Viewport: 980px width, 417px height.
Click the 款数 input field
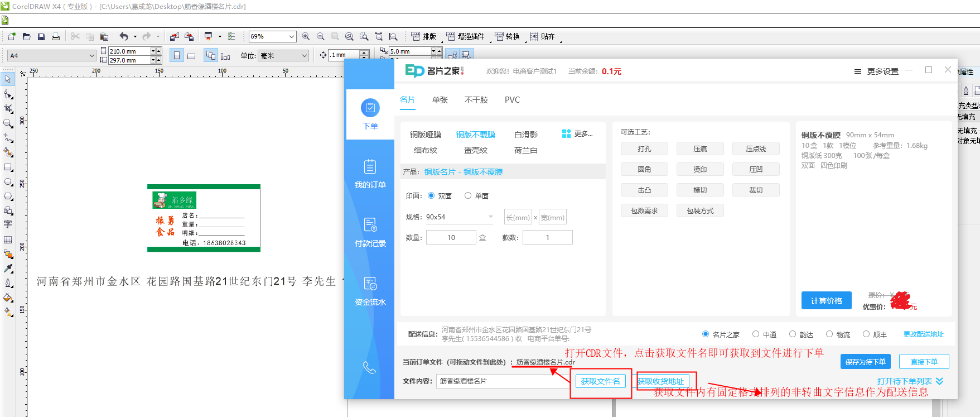click(x=548, y=237)
